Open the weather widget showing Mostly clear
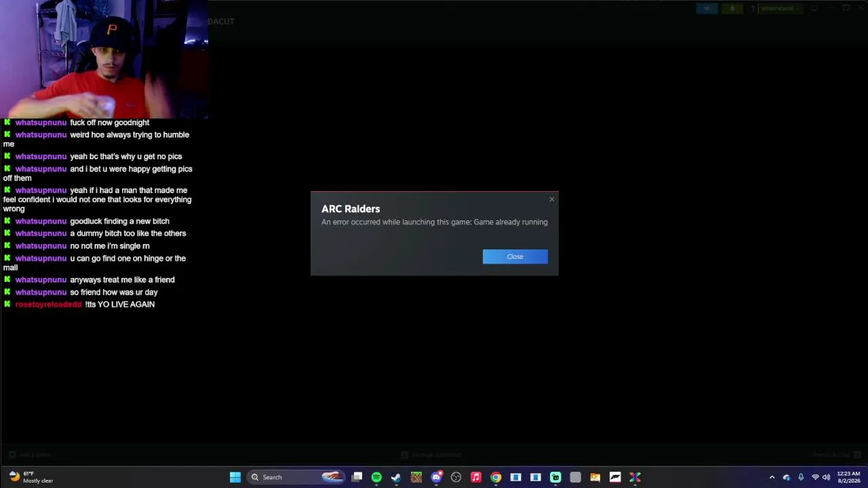The width and height of the screenshot is (868, 488). (x=31, y=477)
